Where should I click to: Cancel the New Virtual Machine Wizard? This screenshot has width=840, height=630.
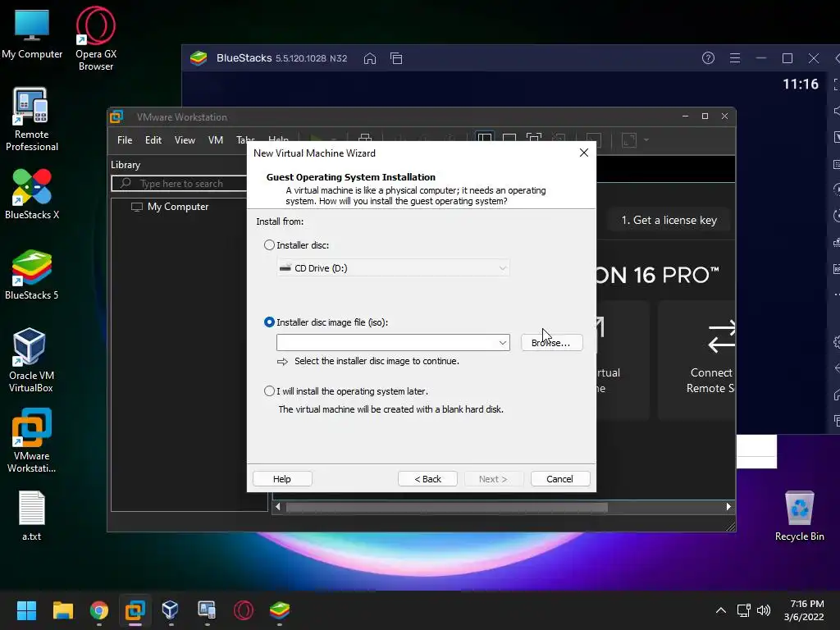tap(559, 478)
